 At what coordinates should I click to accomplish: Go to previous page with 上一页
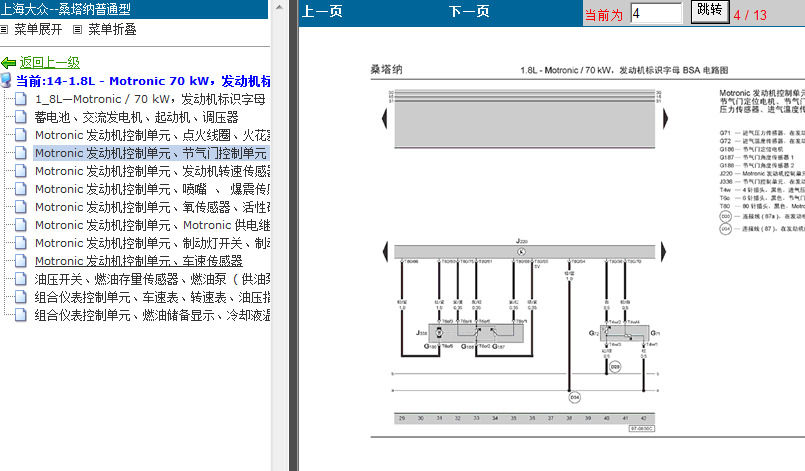[322, 11]
